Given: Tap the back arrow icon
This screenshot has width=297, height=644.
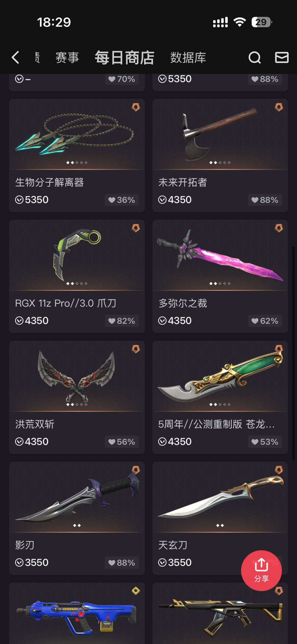Looking at the screenshot, I should pos(16,57).
